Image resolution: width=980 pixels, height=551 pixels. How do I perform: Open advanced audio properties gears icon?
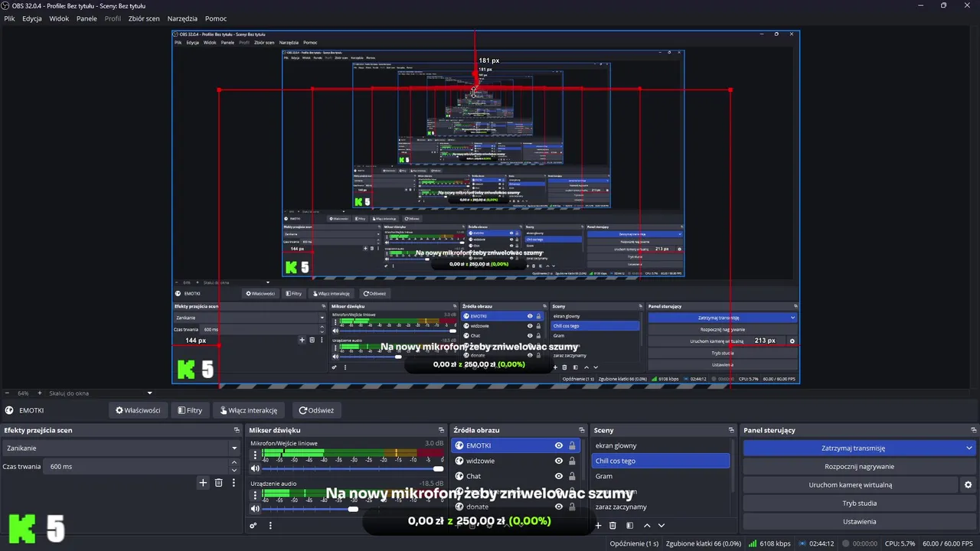click(253, 526)
